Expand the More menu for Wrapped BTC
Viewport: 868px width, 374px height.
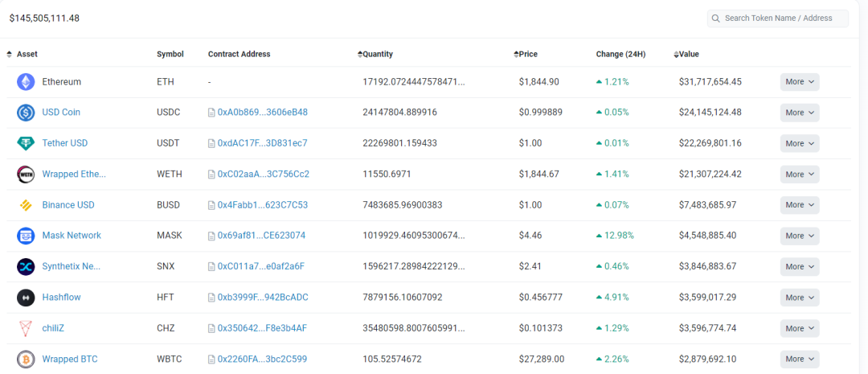[x=800, y=359]
